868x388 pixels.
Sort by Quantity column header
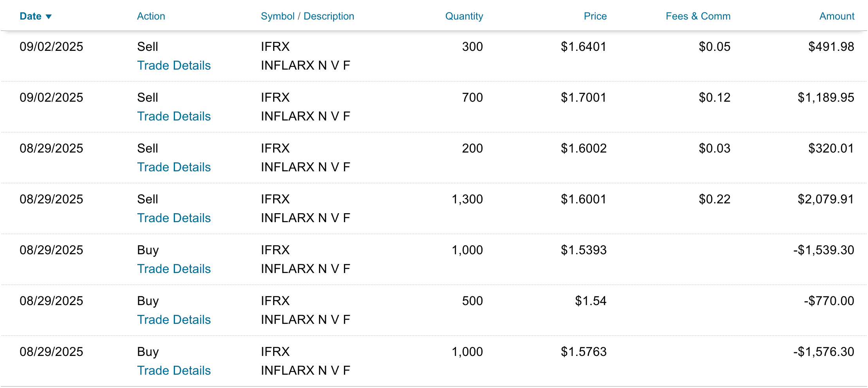[464, 16]
